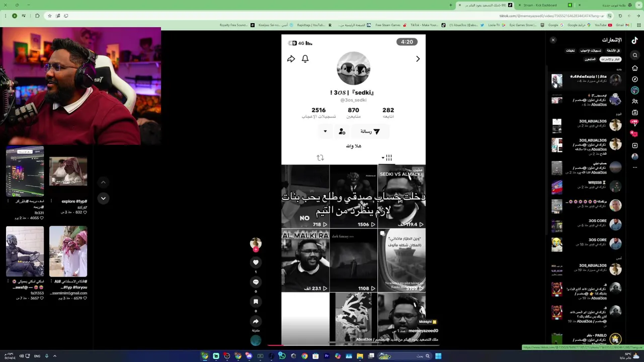
Task: Switch to Stream - Kick Dashboard tab
Action: (546, 5)
